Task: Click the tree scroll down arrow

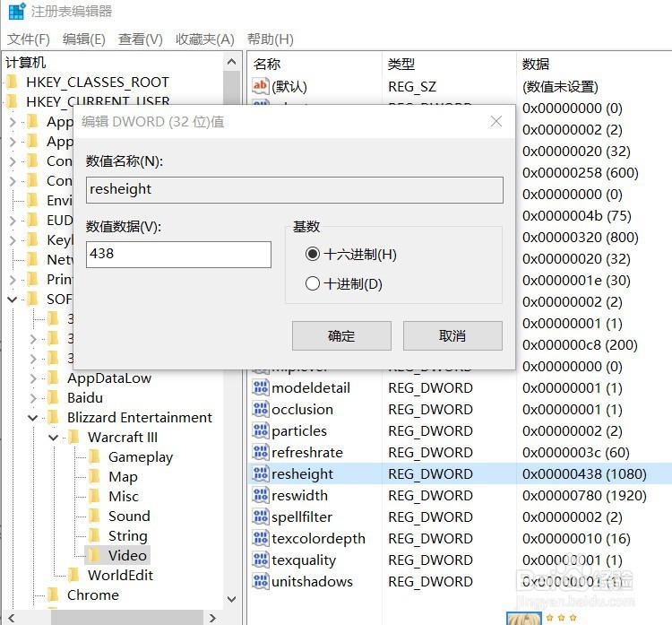Action: click(231, 599)
